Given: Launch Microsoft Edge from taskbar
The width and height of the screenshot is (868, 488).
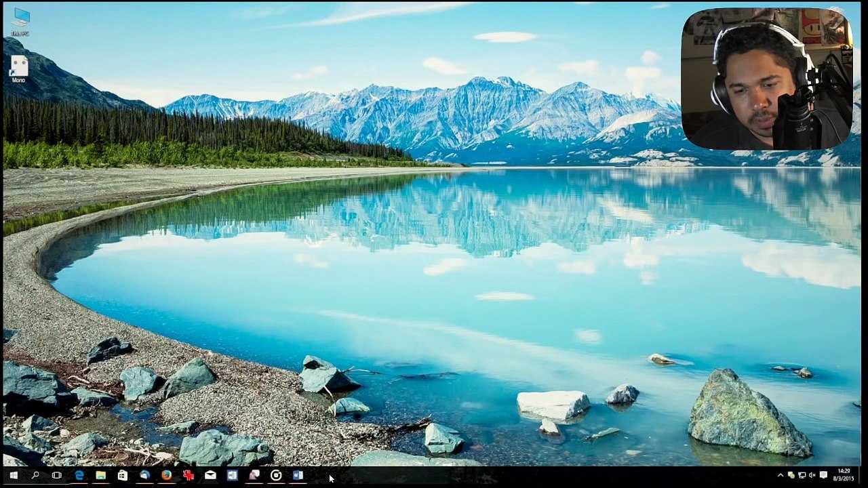Looking at the screenshot, I should point(79,476).
